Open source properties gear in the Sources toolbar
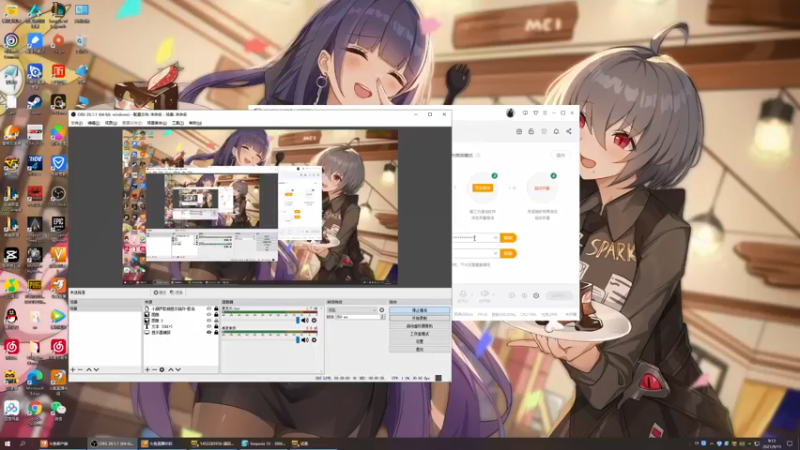 click(162, 369)
